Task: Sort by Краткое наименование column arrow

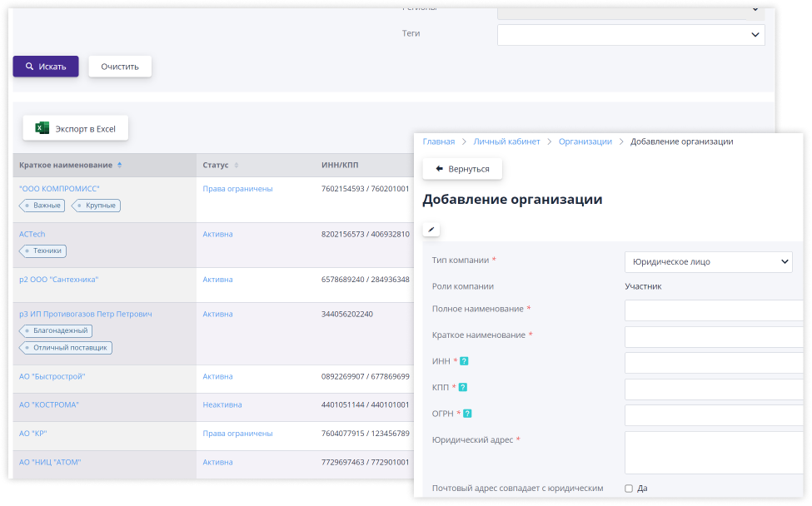Action: pyautogui.click(x=120, y=166)
